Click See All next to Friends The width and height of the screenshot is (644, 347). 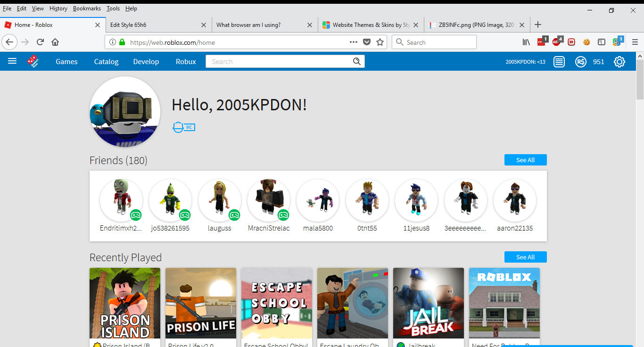coord(526,160)
